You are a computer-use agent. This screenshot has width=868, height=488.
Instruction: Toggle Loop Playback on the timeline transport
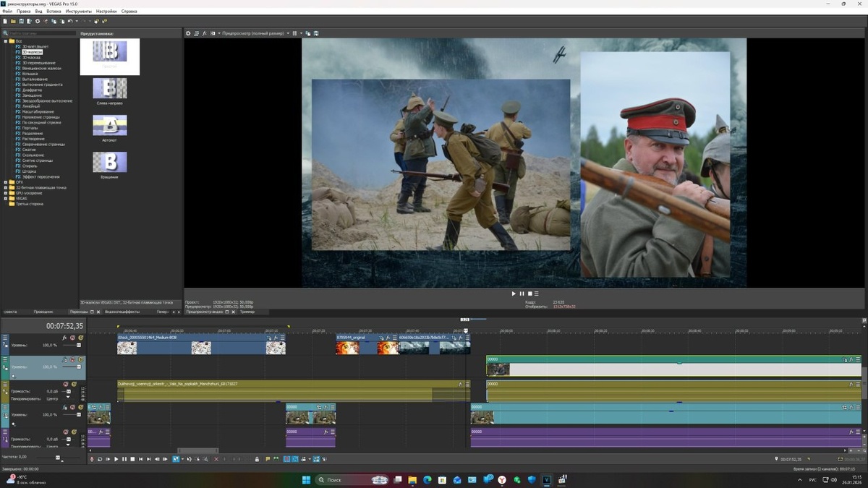pos(100,459)
